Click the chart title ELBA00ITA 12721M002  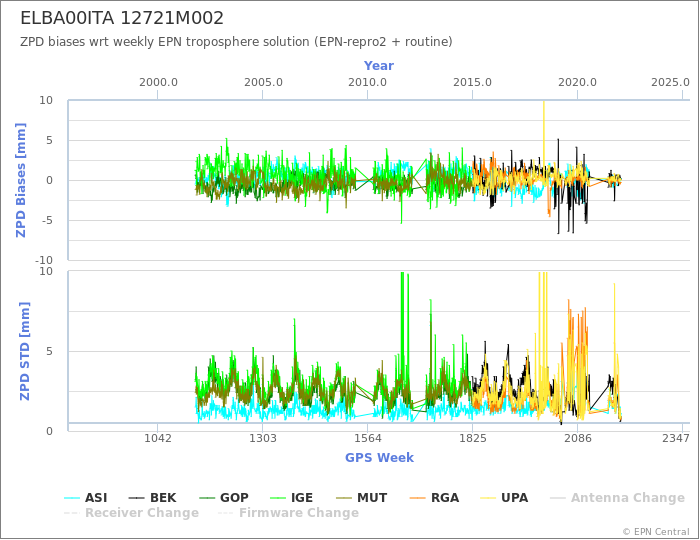[122, 18]
